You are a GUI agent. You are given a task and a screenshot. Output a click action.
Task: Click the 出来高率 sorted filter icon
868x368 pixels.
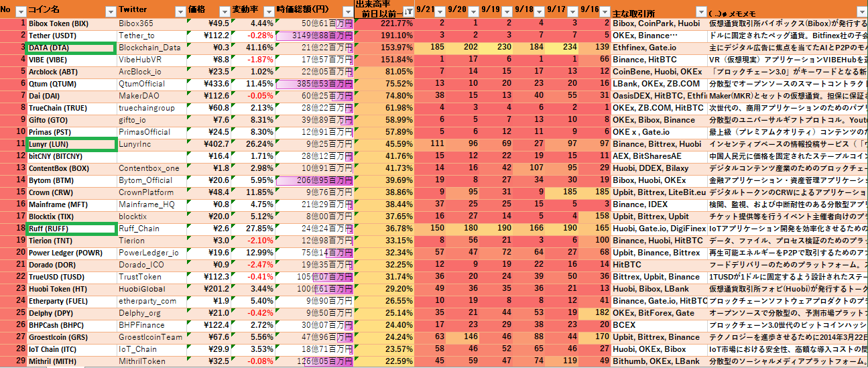click(408, 11)
